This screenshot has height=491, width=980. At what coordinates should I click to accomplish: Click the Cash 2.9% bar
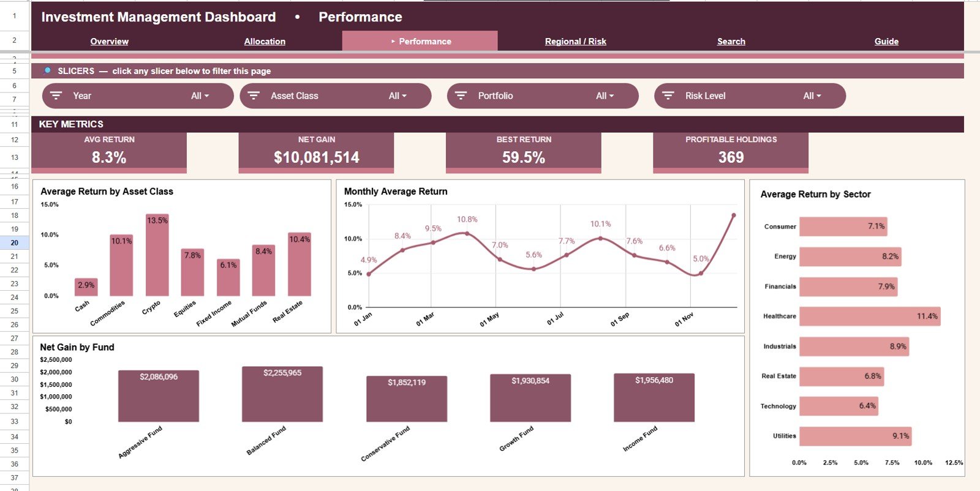point(86,287)
